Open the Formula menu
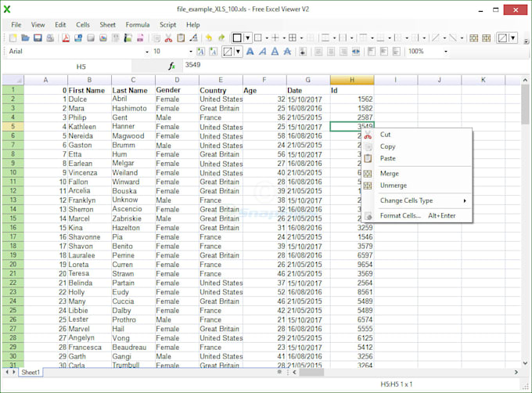 tap(138, 25)
